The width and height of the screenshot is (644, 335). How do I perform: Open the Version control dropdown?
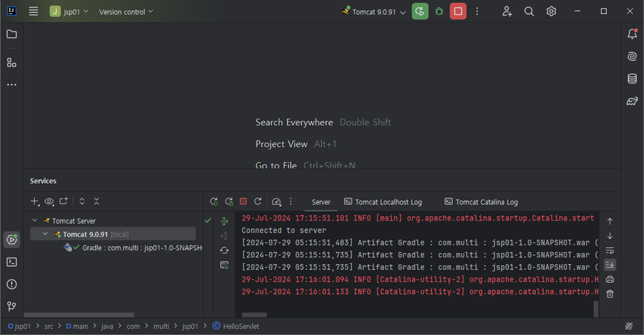click(126, 12)
